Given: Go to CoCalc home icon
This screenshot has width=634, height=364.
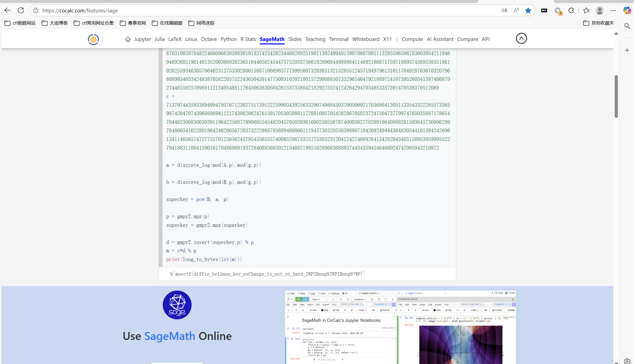Looking at the screenshot, I should click(x=128, y=39).
